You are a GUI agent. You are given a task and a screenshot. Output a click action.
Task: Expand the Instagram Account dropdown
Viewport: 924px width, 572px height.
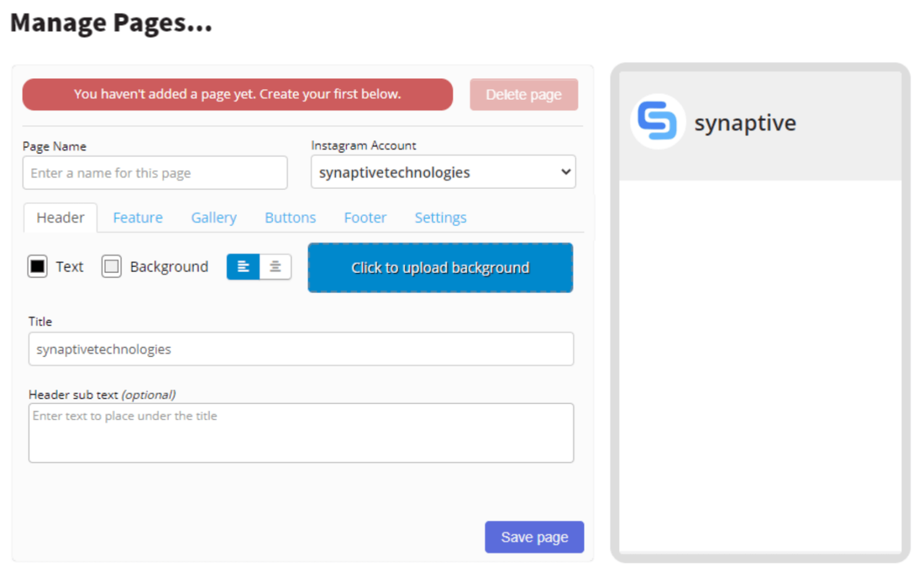click(x=443, y=172)
